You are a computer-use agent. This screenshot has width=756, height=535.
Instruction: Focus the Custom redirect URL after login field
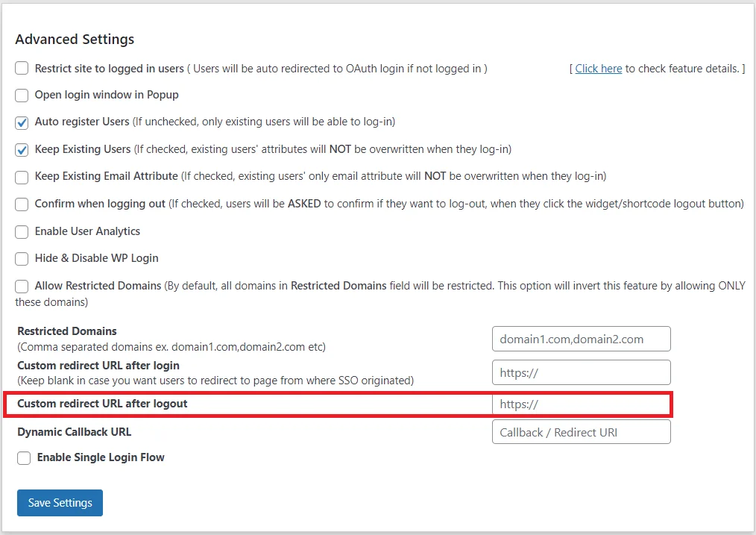pos(581,372)
